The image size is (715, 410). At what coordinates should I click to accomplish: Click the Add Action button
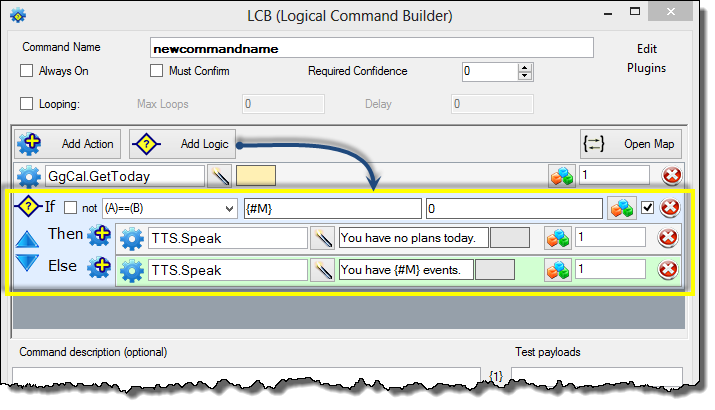(x=67, y=144)
